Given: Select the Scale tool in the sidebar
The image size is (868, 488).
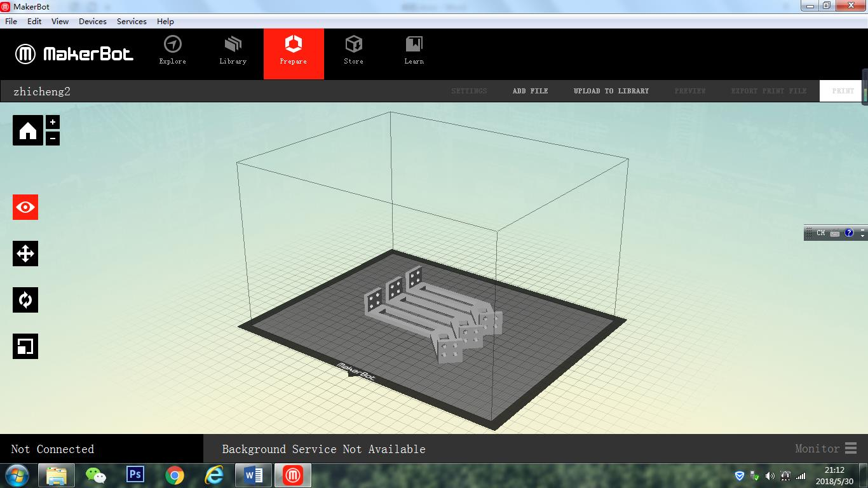Looking at the screenshot, I should [25, 346].
